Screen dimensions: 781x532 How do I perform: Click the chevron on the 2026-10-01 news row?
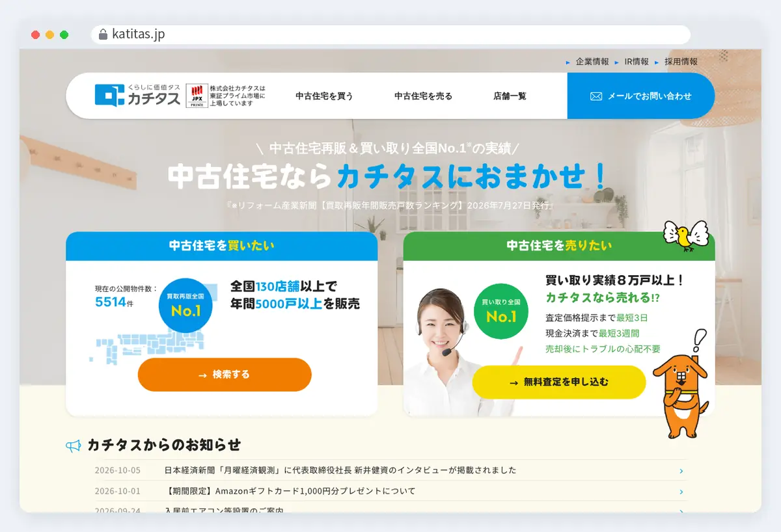[681, 492]
